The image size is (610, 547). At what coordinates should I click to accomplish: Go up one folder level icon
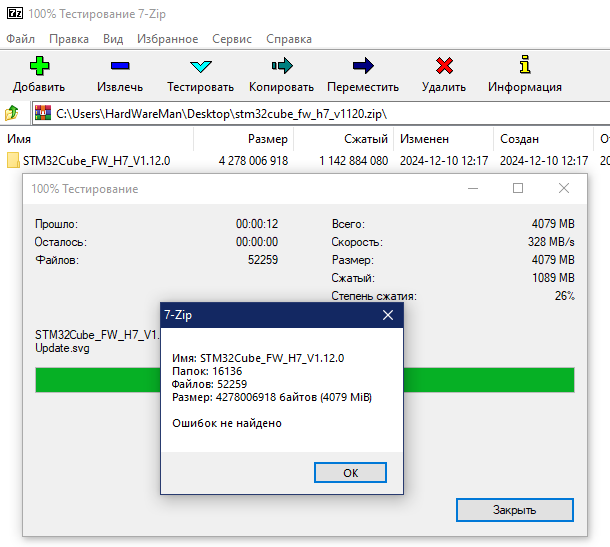click(13, 113)
